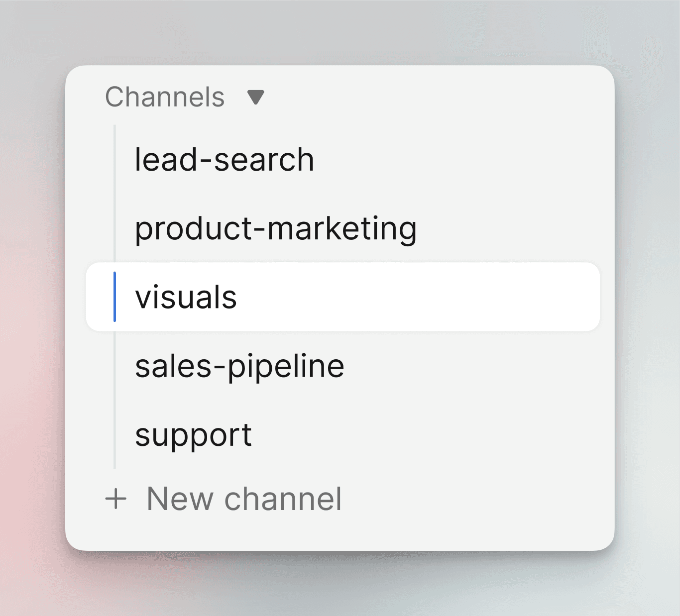Open the lead-search channel
The height and width of the screenshot is (616, 680).
(225, 160)
